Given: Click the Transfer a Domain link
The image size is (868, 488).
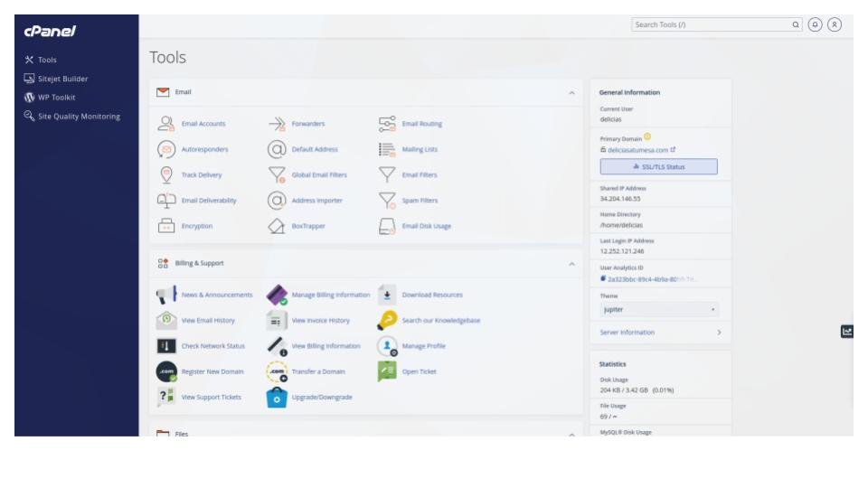Looking at the screenshot, I should (318, 371).
